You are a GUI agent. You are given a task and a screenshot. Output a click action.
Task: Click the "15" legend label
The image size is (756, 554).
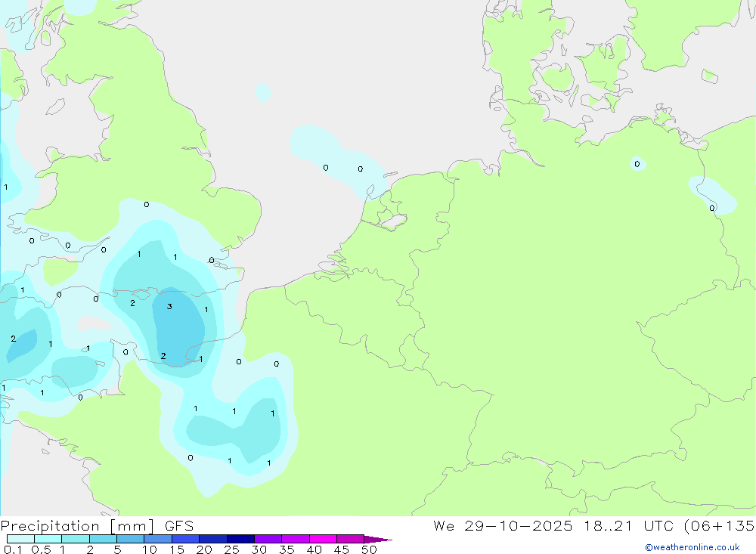pyautogui.click(x=177, y=549)
